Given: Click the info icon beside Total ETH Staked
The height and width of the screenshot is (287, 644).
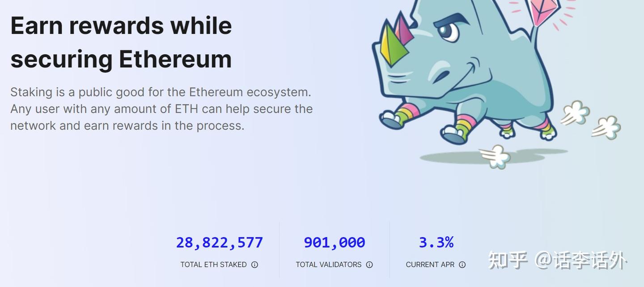Looking at the screenshot, I should pos(254,265).
